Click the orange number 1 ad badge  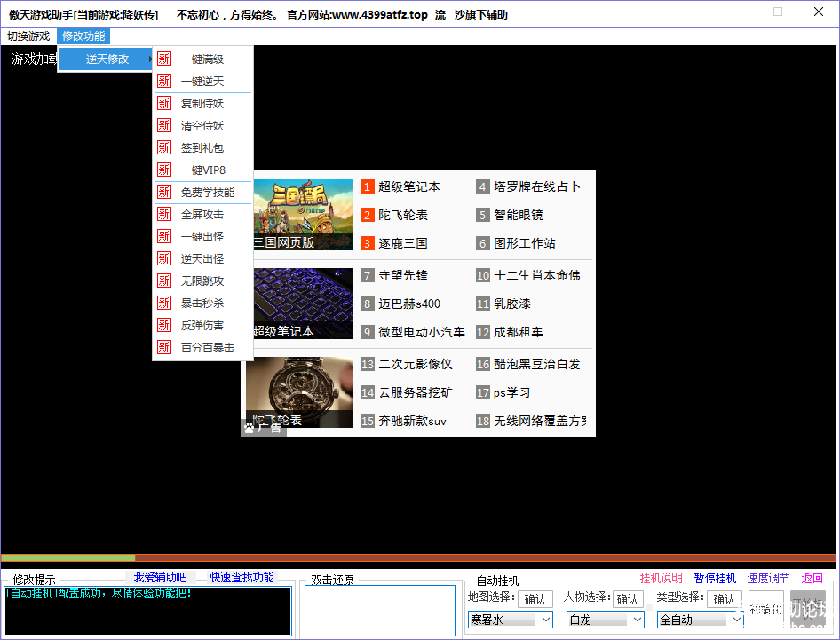[368, 186]
